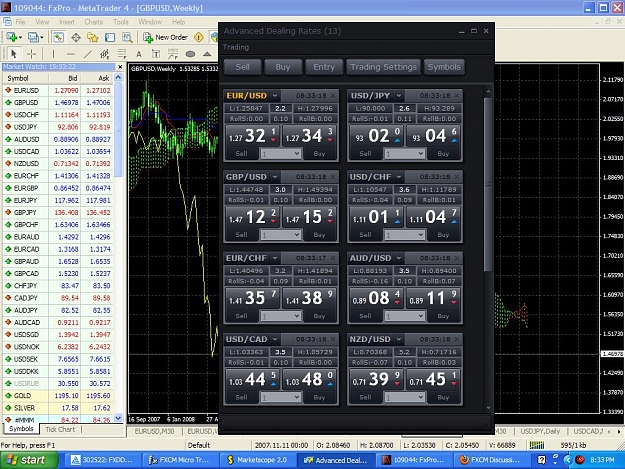The width and height of the screenshot is (625, 469).
Task: Select the triangle shape tool
Action: point(207,54)
